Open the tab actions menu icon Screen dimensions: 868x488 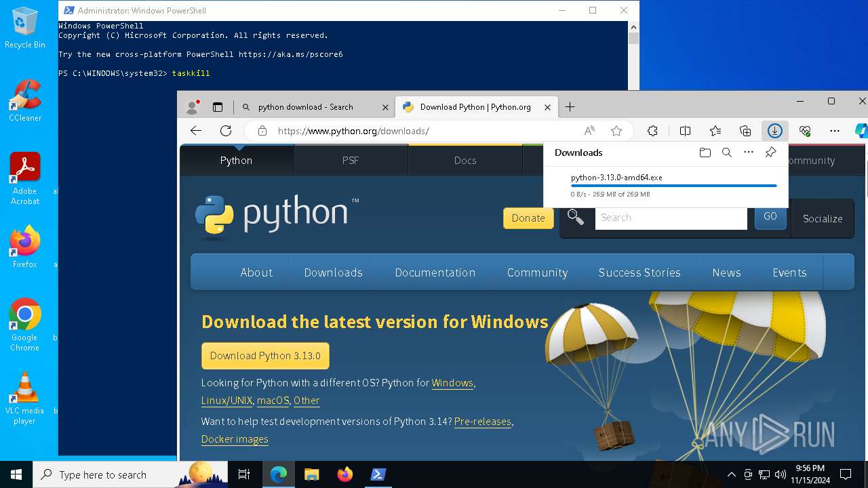click(218, 107)
